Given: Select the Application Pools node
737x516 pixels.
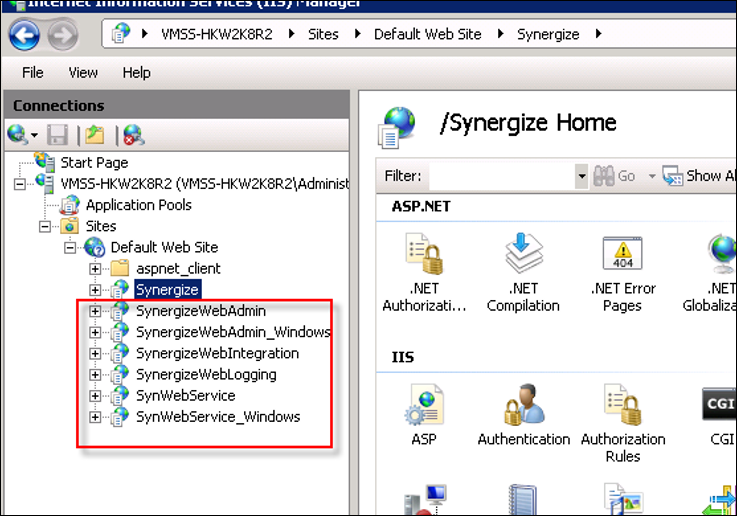Looking at the screenshot, I should coord(139,205).
